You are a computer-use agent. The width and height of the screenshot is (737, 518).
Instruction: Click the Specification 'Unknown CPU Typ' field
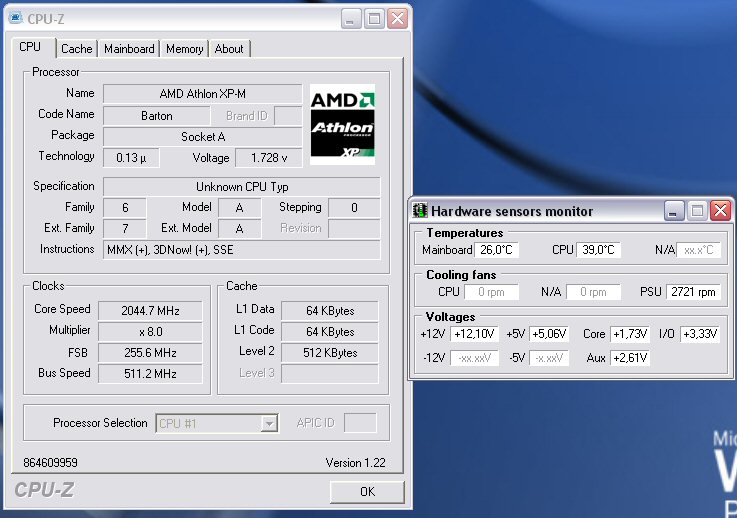click(x=242, y=187)
